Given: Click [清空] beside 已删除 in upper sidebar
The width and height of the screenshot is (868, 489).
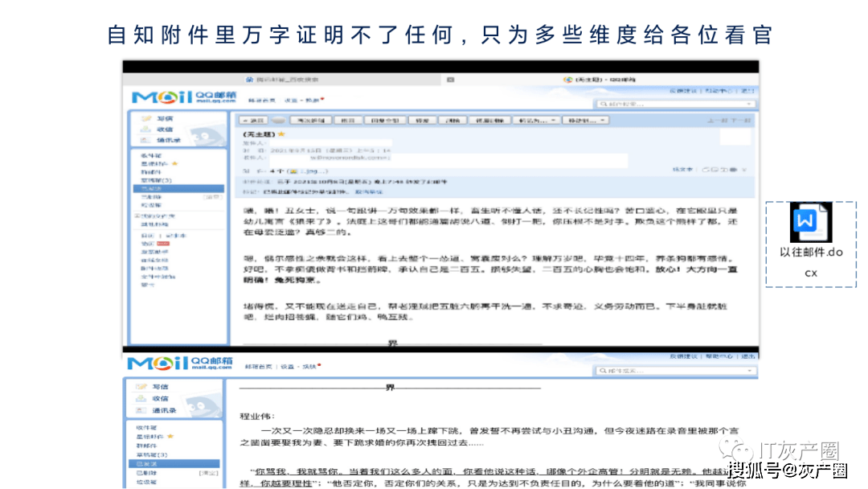Looking at the screenshot, I should (212, 197).
